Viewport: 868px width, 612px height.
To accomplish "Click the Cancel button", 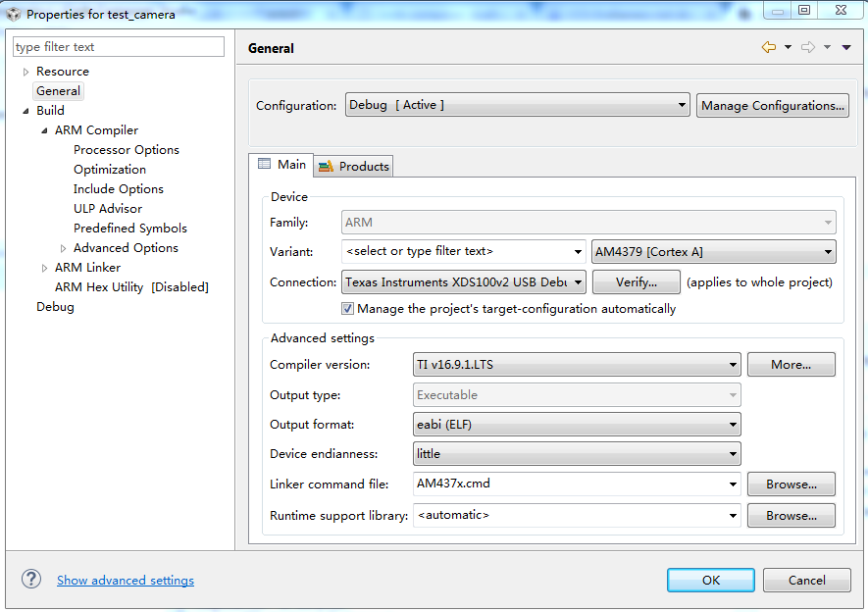I will tap(806, 580).
